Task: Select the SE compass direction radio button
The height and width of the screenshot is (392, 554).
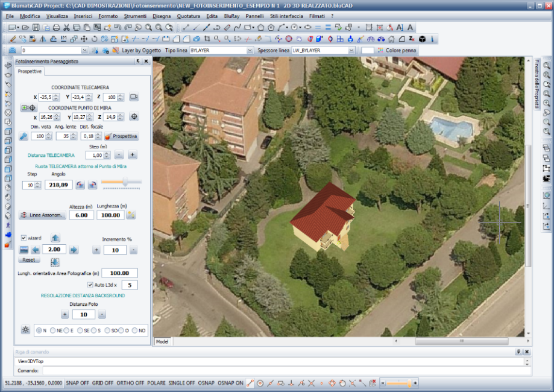Action: 80,330
